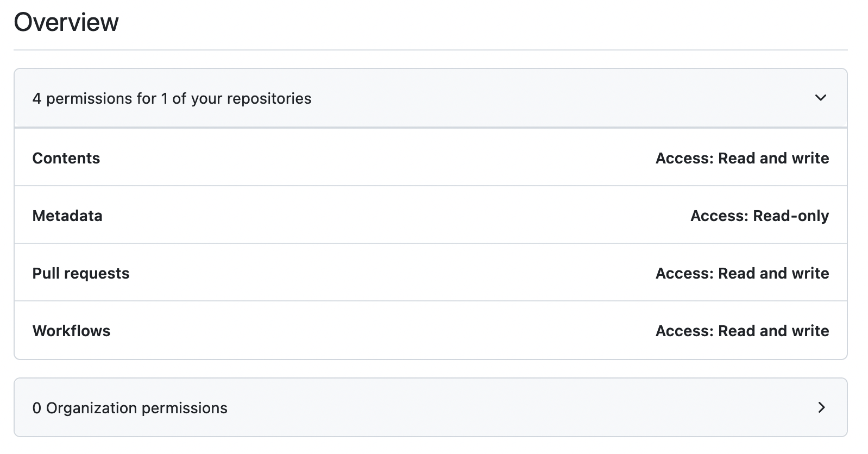
Task: Click Access: Read and write for Workflows
Action: 742,331
